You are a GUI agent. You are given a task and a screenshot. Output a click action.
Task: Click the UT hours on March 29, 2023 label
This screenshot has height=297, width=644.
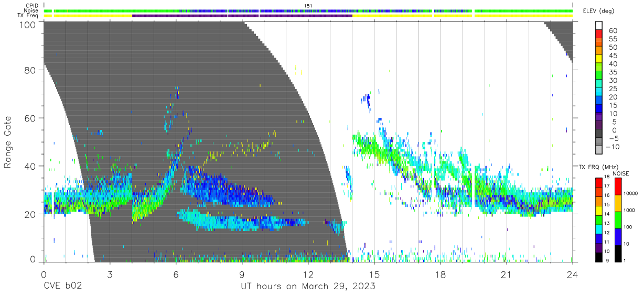308,287
